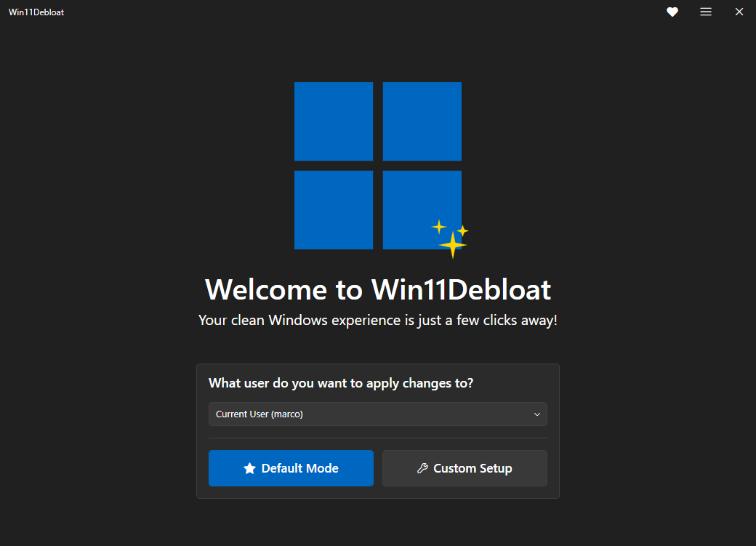Screen dimensions: 756x546
Task: Open the Current User (marco) dropdown
Action: pos(377,414)
